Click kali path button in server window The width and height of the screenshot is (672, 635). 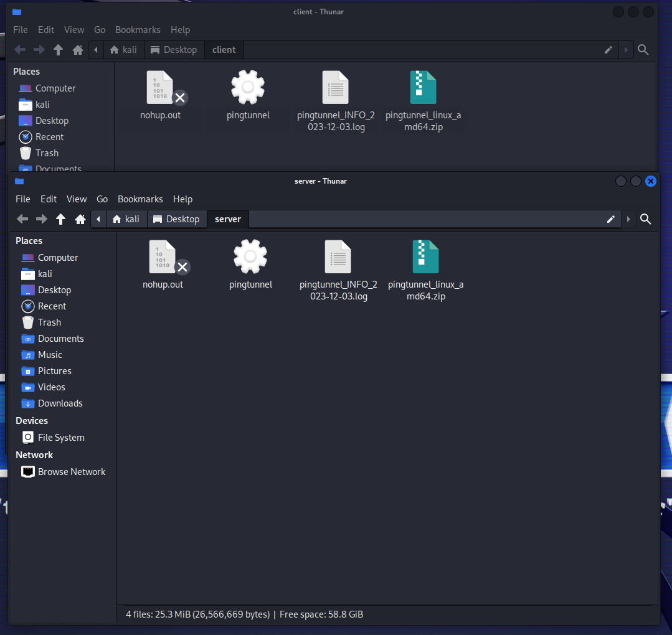point(126,219)
